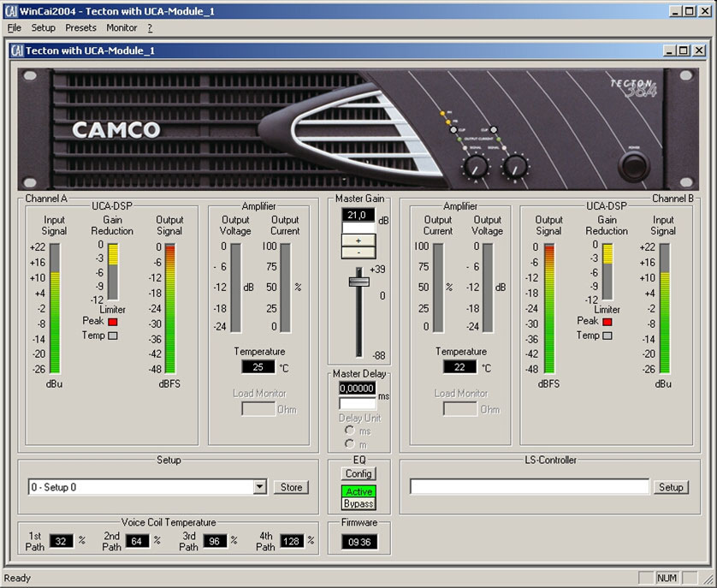Image resolution: width=717 pixels, height=588 pixels.
Task: Click Channel A Input Signal level meter
Action: tap(55, 309)
